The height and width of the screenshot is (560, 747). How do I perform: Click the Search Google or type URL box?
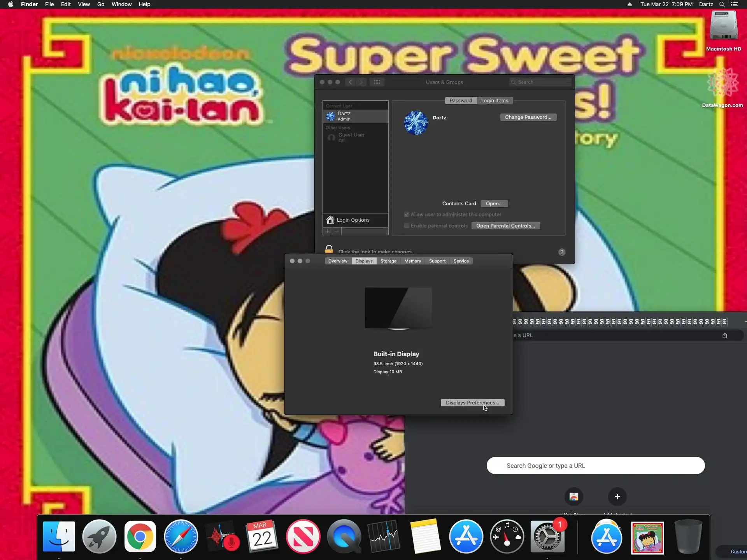595,465
